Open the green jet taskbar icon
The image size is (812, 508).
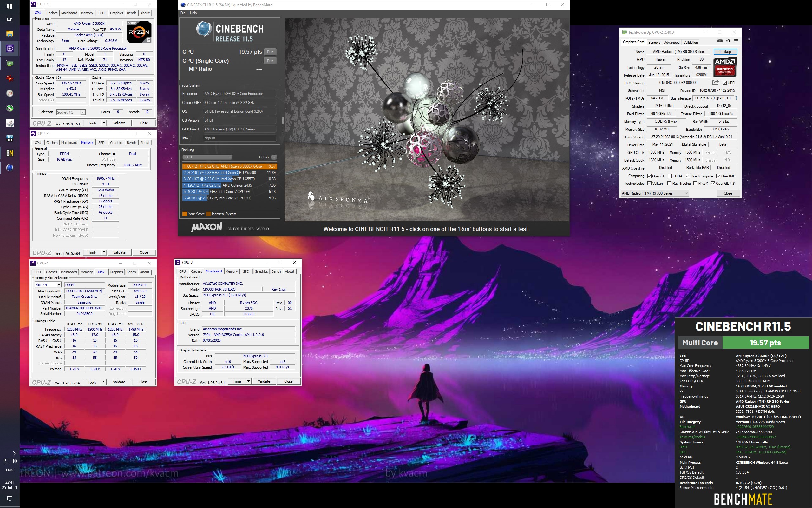[10, 108]
